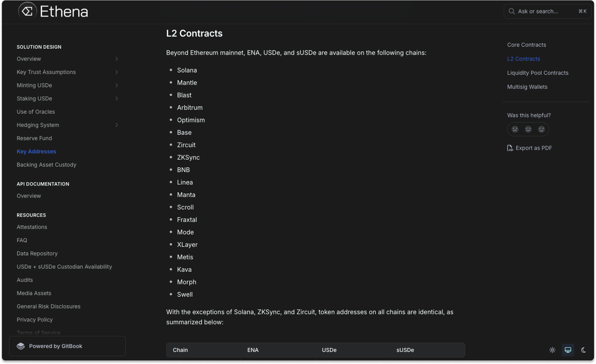Switch to light theme sun icon

[x=552, y=350]
